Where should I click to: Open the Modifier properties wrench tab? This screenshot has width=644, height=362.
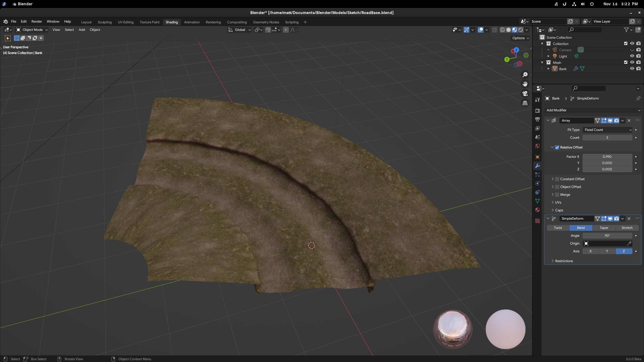[537, 166]
